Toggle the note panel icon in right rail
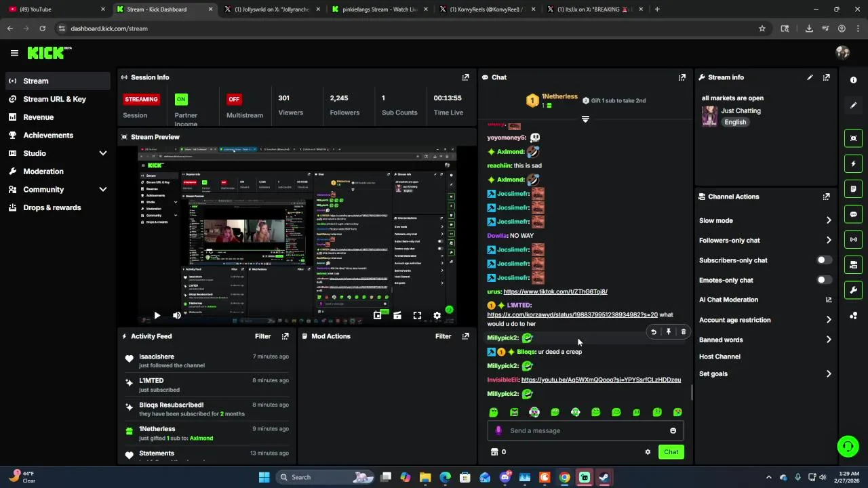868x488 pixels. click(x=853, y=189)
